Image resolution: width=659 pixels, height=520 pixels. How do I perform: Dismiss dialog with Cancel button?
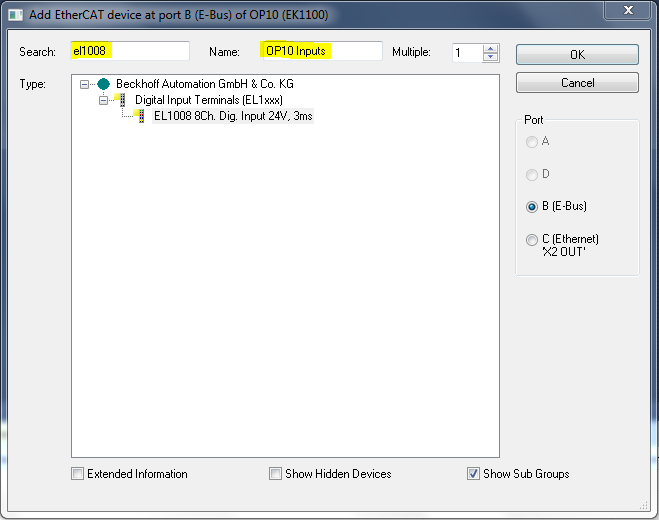click(577, 83)
